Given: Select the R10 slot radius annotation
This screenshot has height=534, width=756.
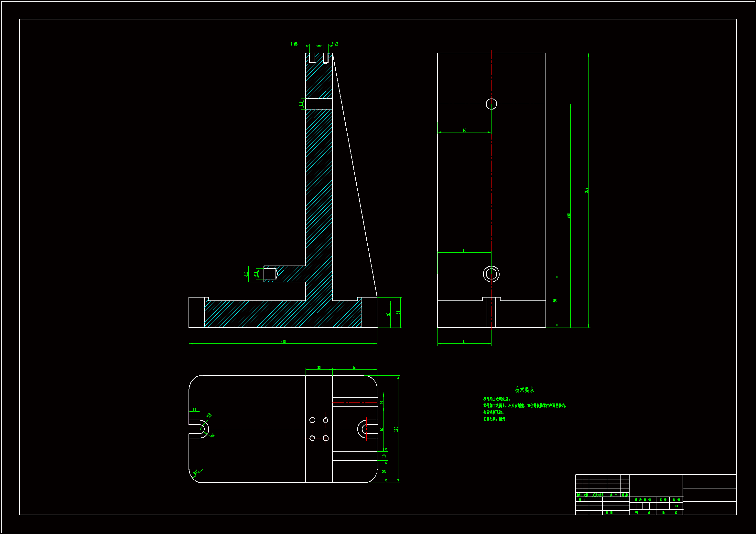Looking at the screenshot, I should pos(209,415).
